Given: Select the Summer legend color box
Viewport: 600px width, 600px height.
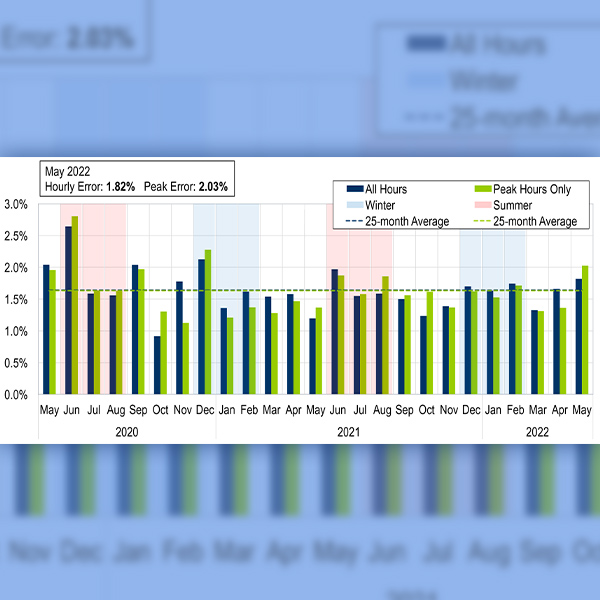Looking at the screenshot, I should (x=477, y=205).
